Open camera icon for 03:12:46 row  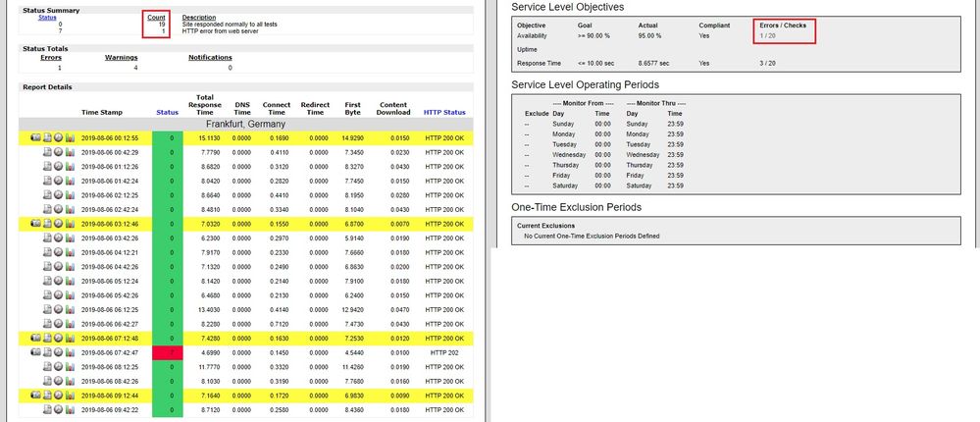pyautogui.click(x=35, y=224)
